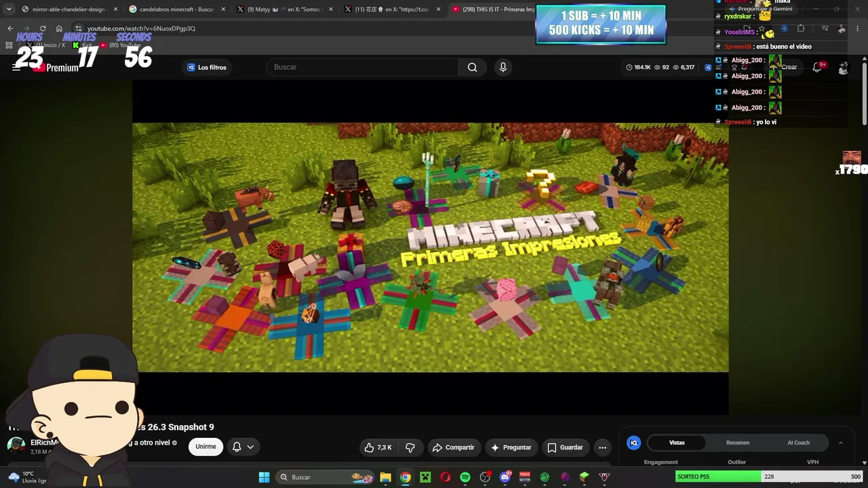Image resolution: width=868 pixels, height=488 pixels.
Task: Open OBS Studio from the taskbar
Action: pyautogui.click(x=485, y=477)
